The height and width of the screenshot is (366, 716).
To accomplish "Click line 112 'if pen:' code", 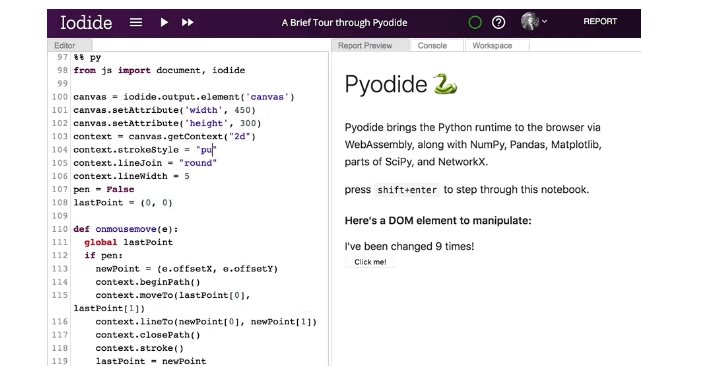I will pyautogui.click(x=104, y=256).
